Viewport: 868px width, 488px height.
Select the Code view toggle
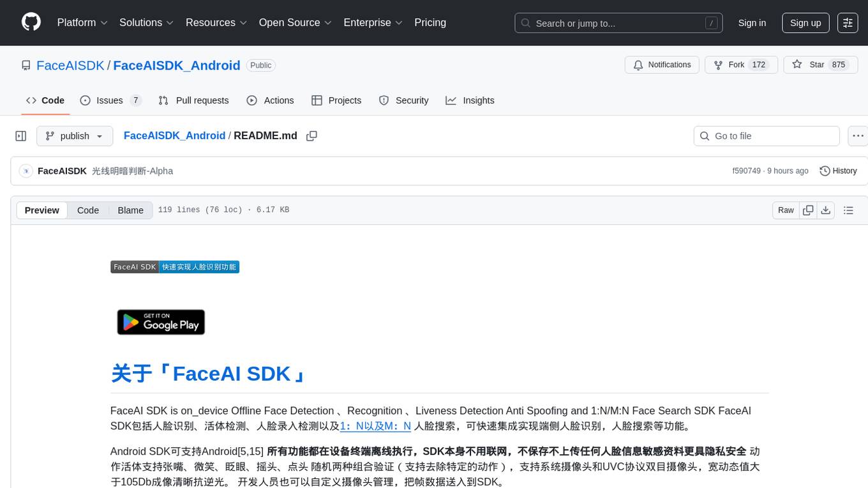pos(88,210)
